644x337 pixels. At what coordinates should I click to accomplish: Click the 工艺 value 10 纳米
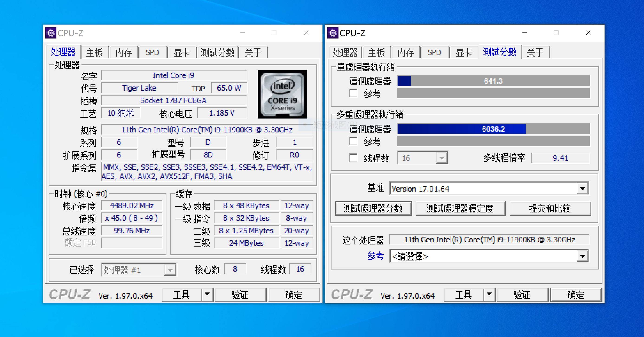[x=120, y=113]
